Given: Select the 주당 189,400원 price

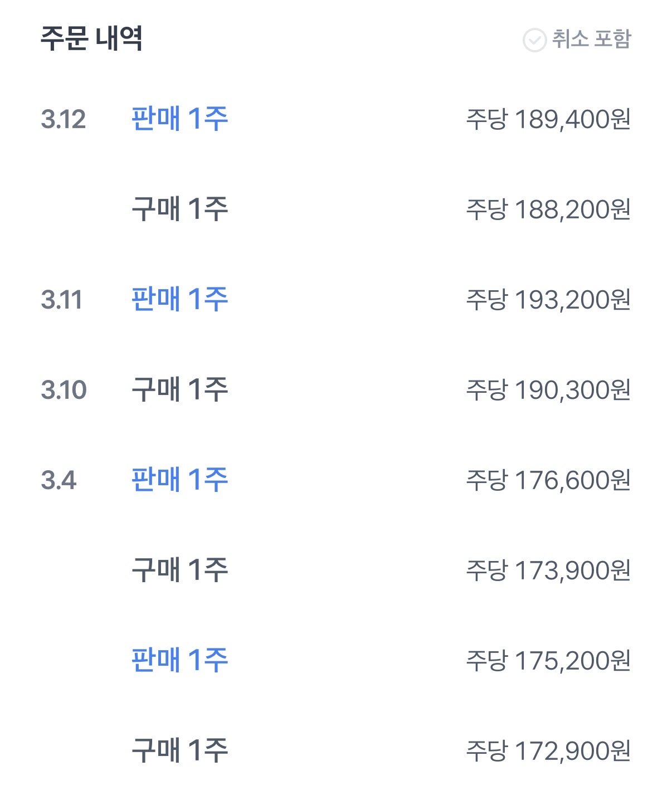Looking at the screenshot, I should coord(548,119).
